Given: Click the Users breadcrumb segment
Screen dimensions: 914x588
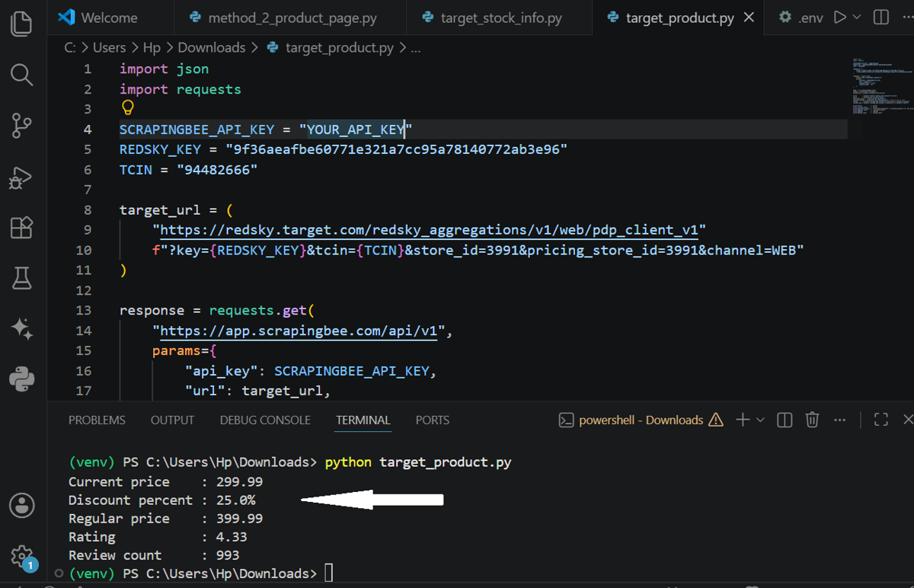Looking at the screenshot, I should click(x=109, y=47).
